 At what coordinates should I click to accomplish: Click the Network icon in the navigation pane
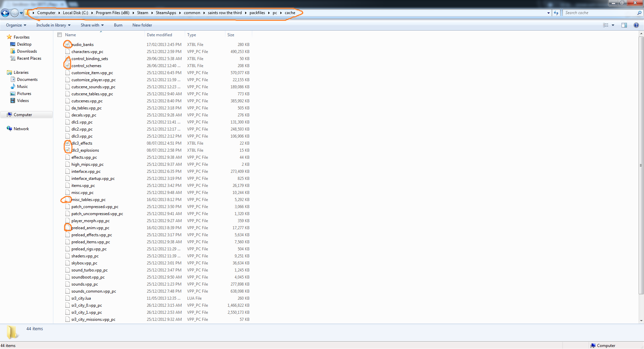click(x=9, y=129)
